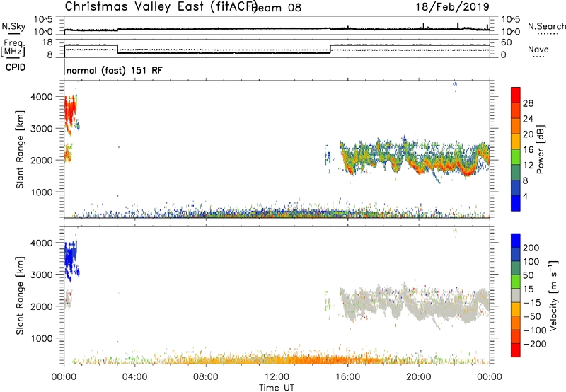Image resolution: width=566 pixels, height=392 pixels.
Task: Click the "-100" velocity color bar label
Action: pos(534,330)
